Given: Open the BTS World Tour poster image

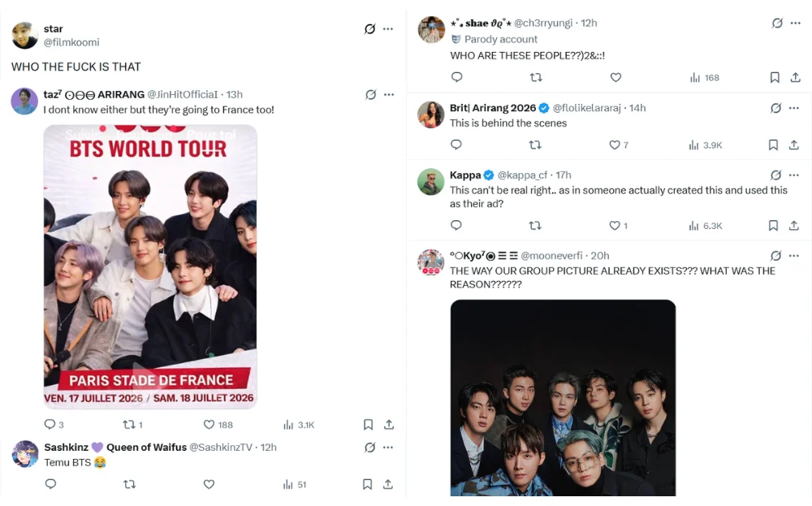Looking at the screenshot, I should [150, 266].
